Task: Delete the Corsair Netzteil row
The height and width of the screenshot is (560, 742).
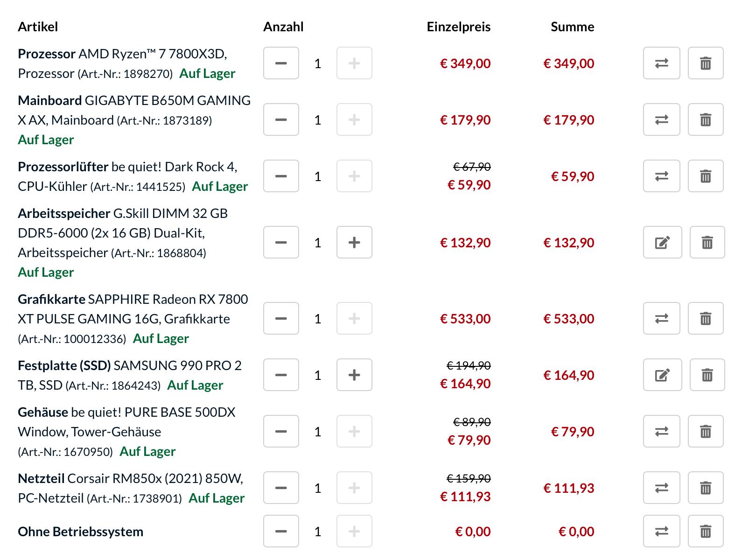Action: (706, 488)
